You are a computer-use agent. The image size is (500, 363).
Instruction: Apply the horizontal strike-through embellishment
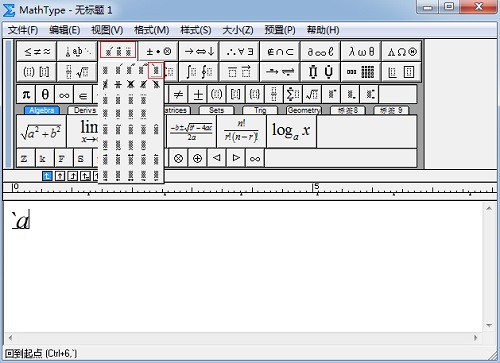[x=118, y=85]
